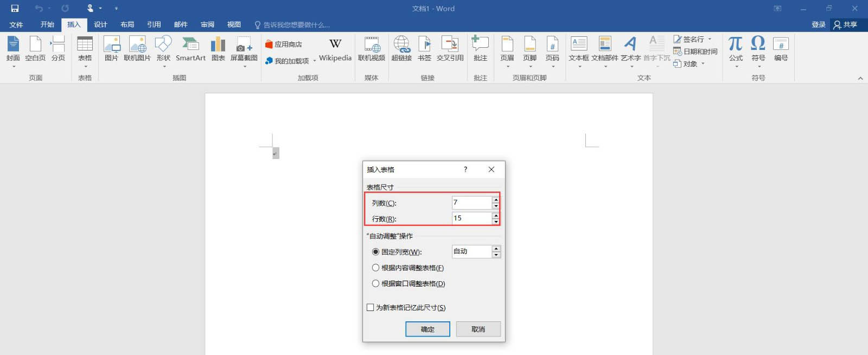Switch to the View (视图) tab
This screenshot has height=355, width=868.
click(x=234, y=24)
